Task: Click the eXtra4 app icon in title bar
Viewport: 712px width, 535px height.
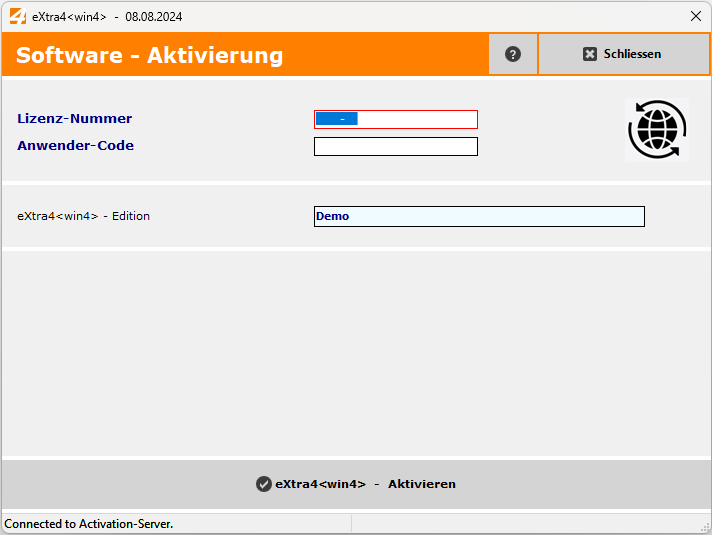Action: [x=17, y=16]
